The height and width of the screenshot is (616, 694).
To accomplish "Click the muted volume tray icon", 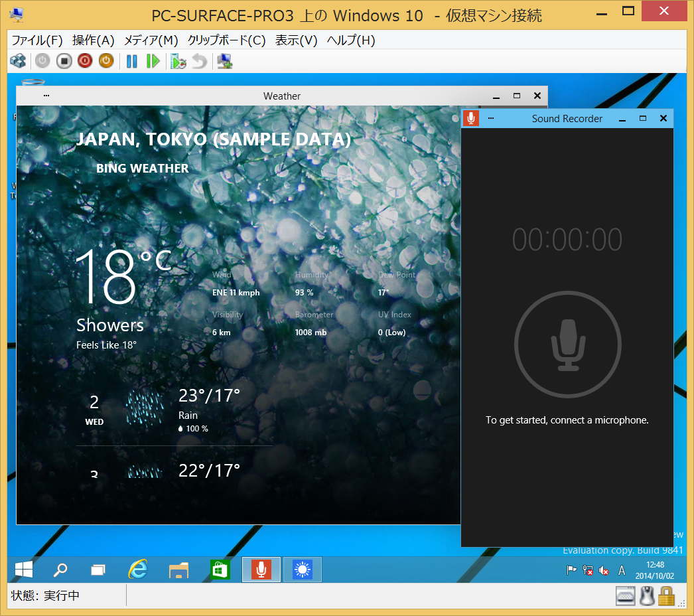I will [604, 570].
